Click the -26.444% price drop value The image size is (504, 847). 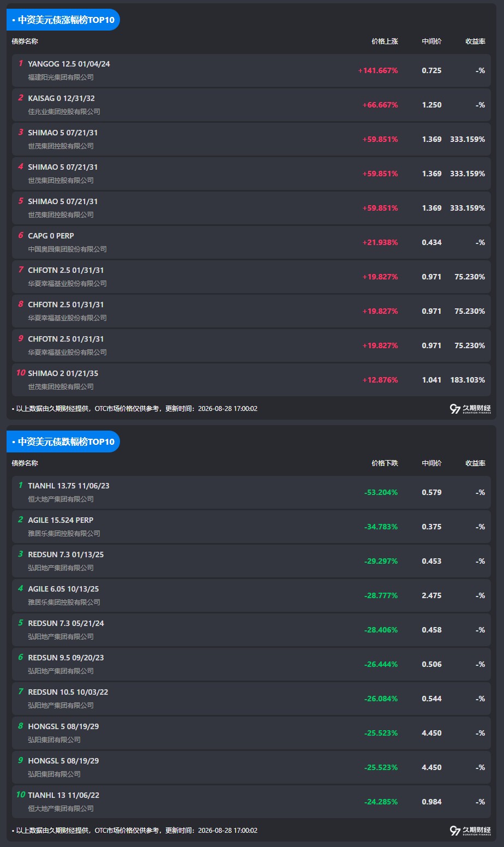point(381,664)
